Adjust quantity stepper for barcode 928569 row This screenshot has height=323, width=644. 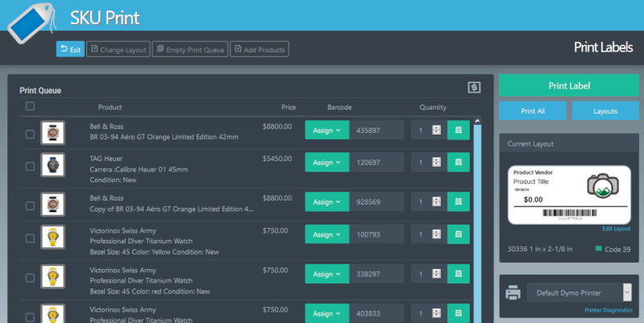pos(436,201)
